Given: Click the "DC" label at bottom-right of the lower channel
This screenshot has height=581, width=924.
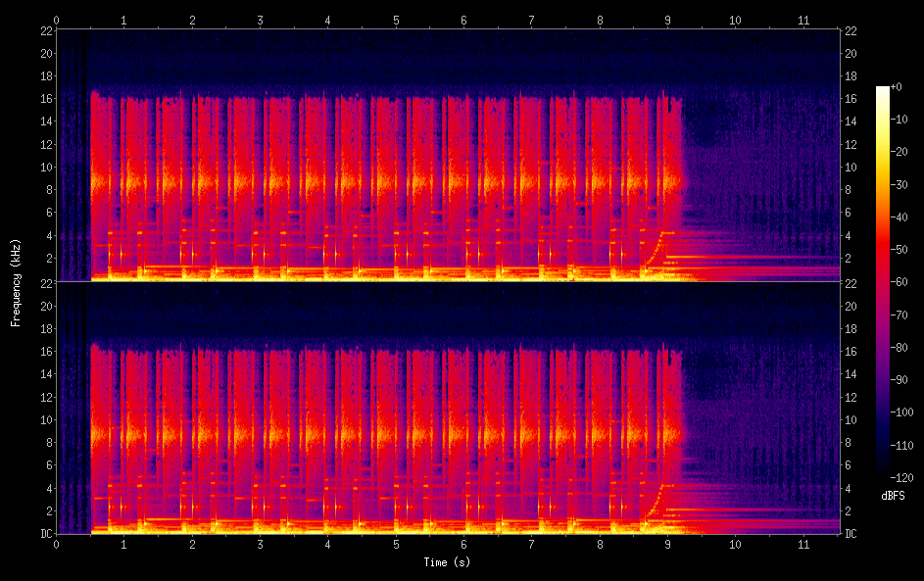Looking at the screenshot, I should pyautogui.click(x=851, y=534).
